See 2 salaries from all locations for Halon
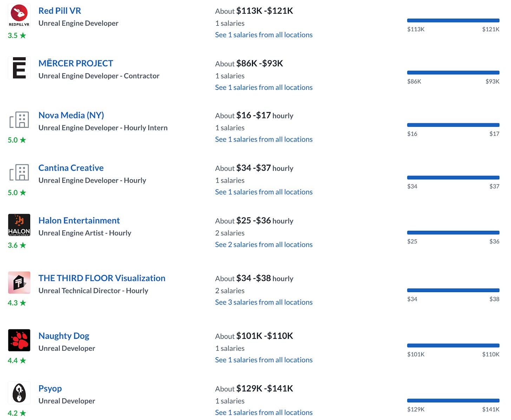The image size is (511, 420). tap(264, 245)
